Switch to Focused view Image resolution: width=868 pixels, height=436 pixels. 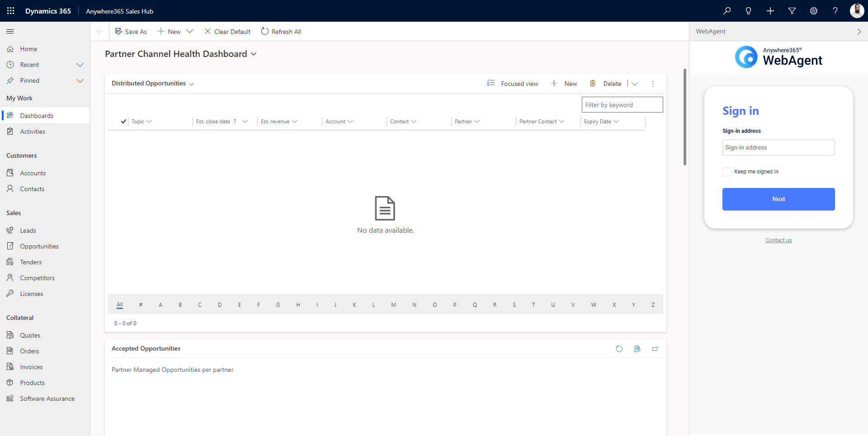coord(513,84)
